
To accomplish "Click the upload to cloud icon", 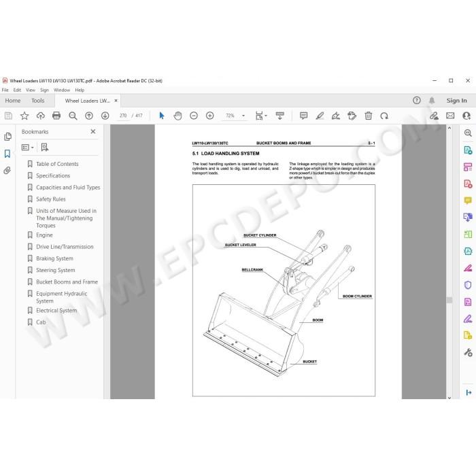I will 40,116.
